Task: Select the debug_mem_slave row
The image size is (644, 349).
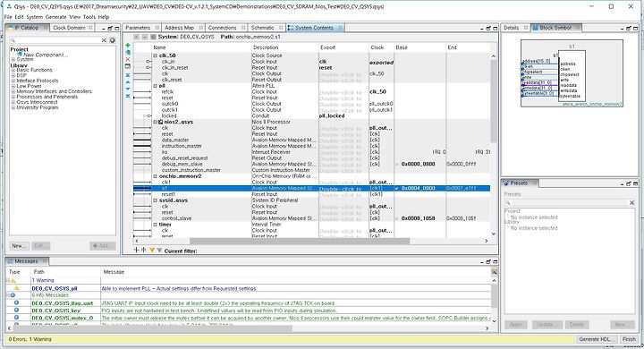Action: click(312, 164)
